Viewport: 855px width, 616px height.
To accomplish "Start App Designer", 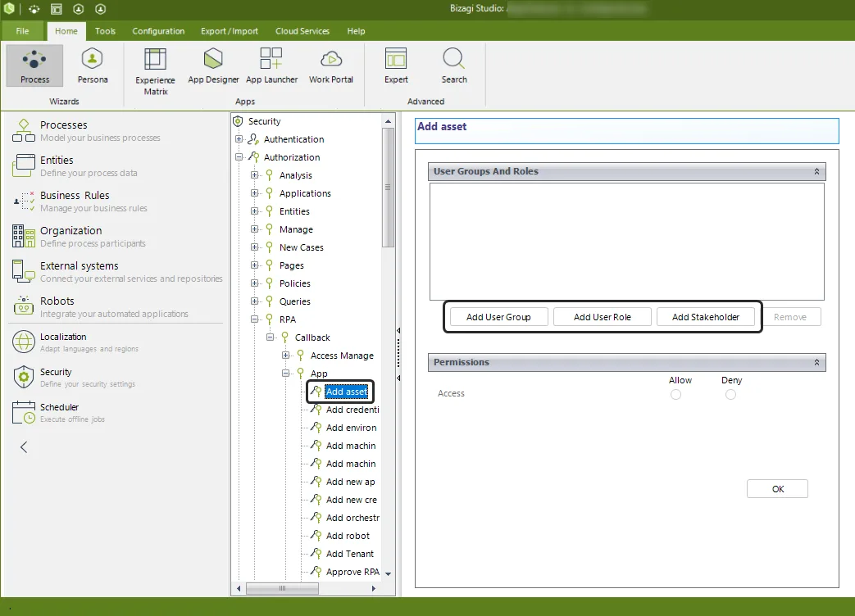I will point(213,66).
